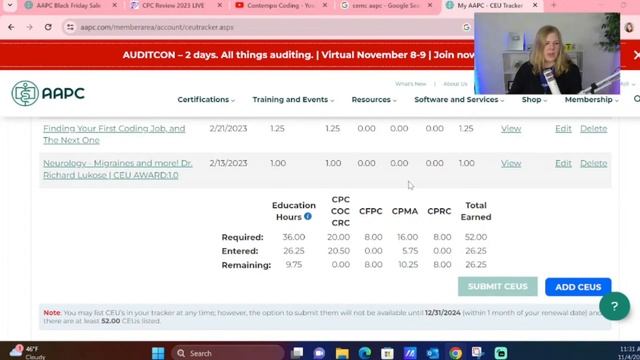Open File Explorer from taskbar
This screenshot has width=640, height=360.
(x=342, y=353)
